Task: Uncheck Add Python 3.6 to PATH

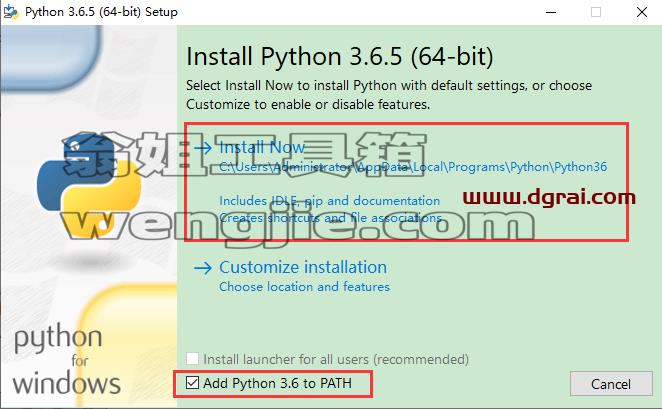Action: coord(193,383)
